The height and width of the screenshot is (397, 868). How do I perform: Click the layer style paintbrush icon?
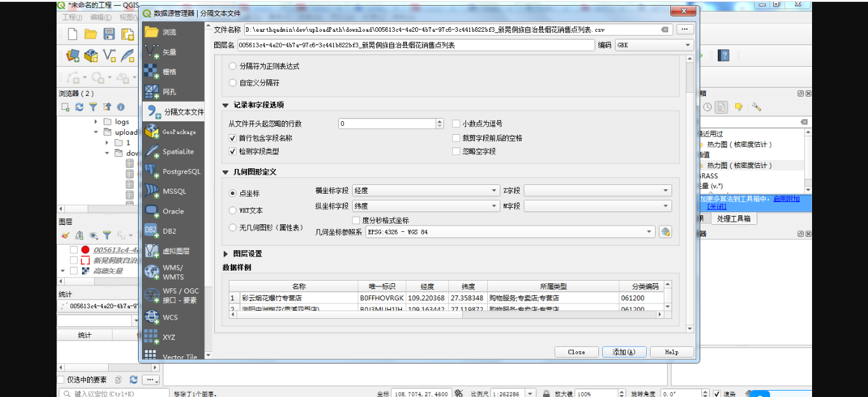pos(65,235)
